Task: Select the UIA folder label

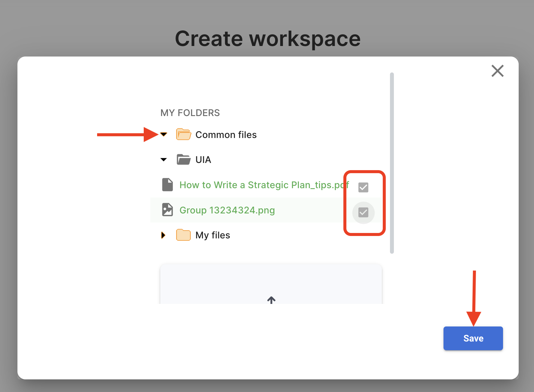Action: 203,160
